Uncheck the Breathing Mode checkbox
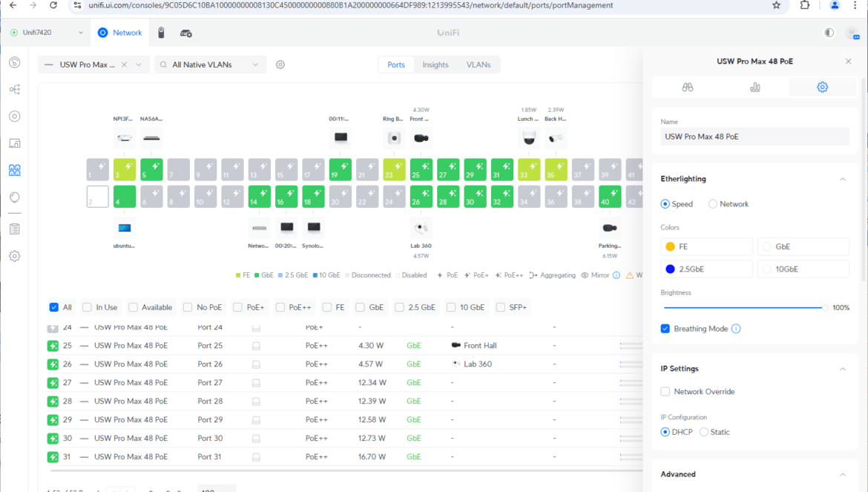This screenshot has width=868, height=492. click(x=665, y=329)
